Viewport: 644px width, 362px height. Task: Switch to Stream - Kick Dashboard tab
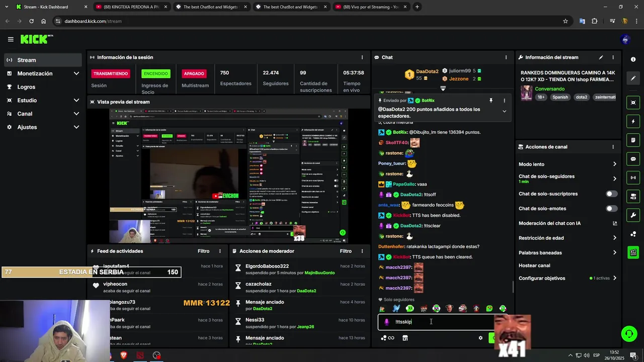pyautogui.click(x=52, y=7)
